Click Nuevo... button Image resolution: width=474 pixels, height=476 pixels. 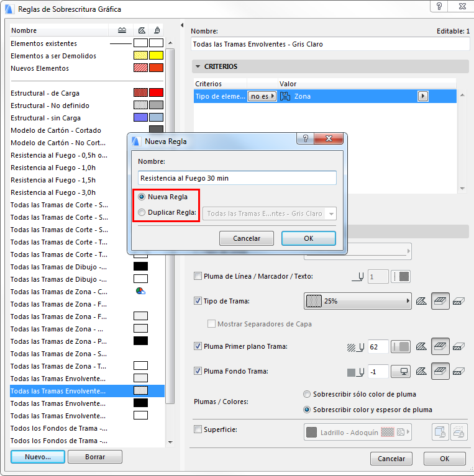[x=38, y=457]
